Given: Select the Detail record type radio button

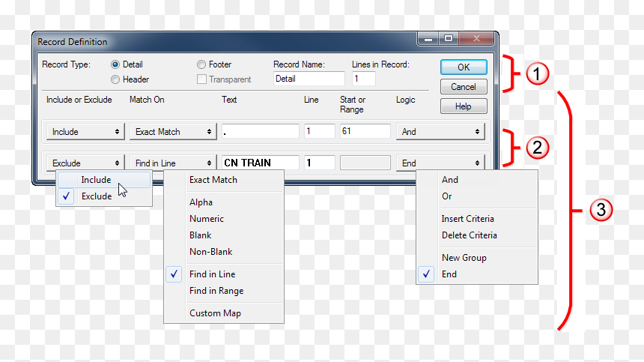Looking at the screenshot, I should tap(115, 64).
